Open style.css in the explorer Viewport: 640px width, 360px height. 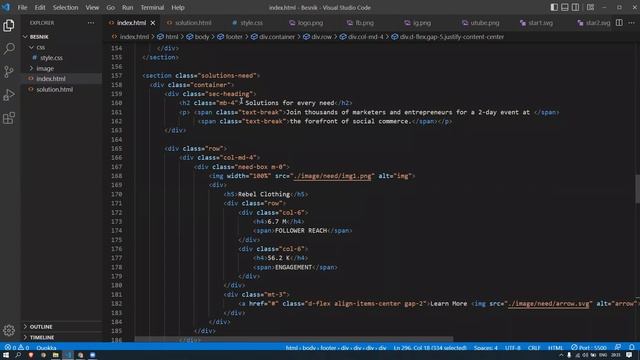(61, 58)
